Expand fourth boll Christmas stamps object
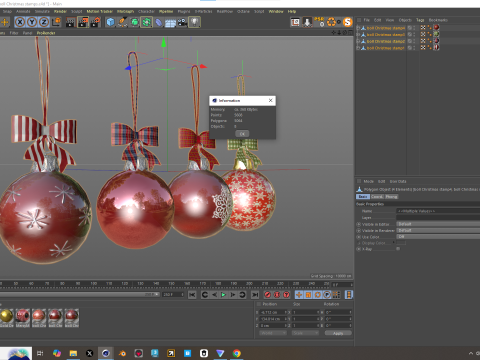The height and width of the screenshot is (360, 480). (358, 48)
